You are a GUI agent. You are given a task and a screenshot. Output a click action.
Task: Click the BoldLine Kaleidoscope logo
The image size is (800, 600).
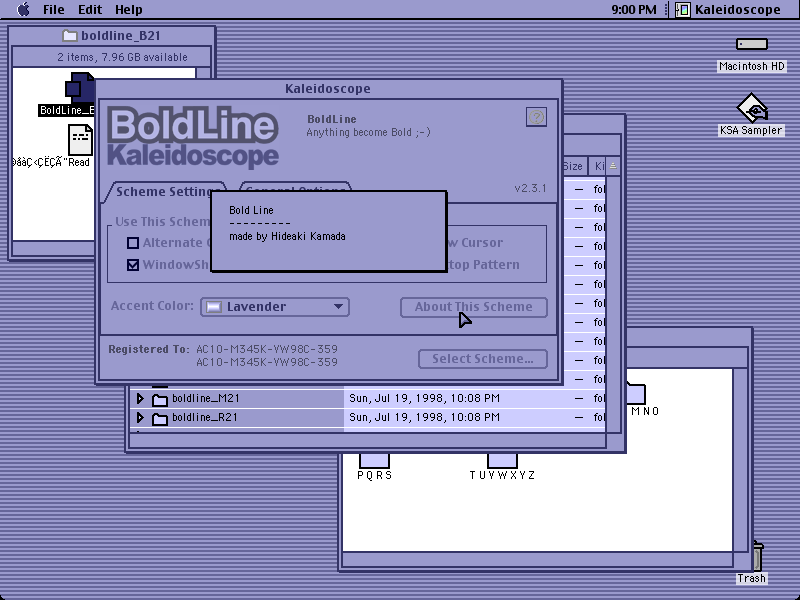193,137
